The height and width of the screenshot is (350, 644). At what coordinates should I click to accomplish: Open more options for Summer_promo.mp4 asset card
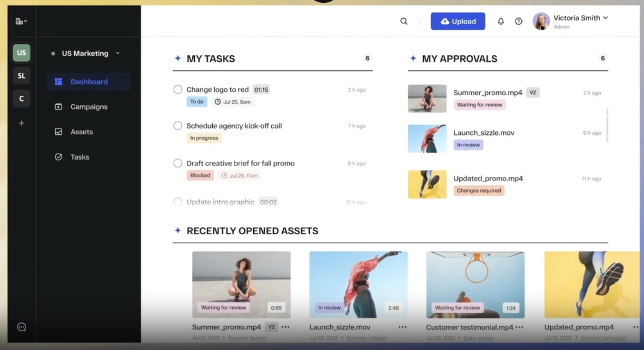[285, 327]
